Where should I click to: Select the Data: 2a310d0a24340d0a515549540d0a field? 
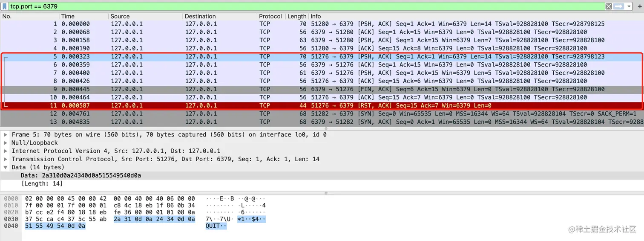(x=322, y=175)
